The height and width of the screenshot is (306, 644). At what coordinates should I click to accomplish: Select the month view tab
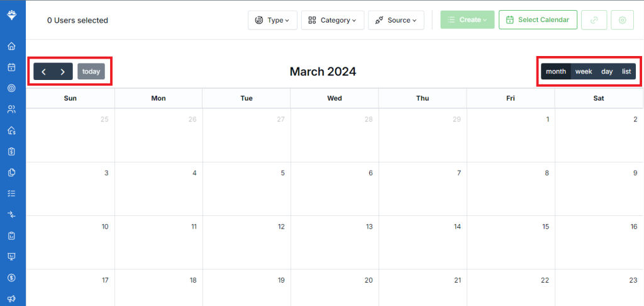point(556,72)
